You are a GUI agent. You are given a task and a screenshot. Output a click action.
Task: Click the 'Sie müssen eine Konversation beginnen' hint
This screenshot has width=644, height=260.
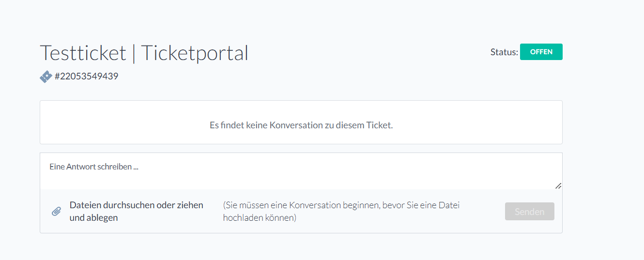341,205
